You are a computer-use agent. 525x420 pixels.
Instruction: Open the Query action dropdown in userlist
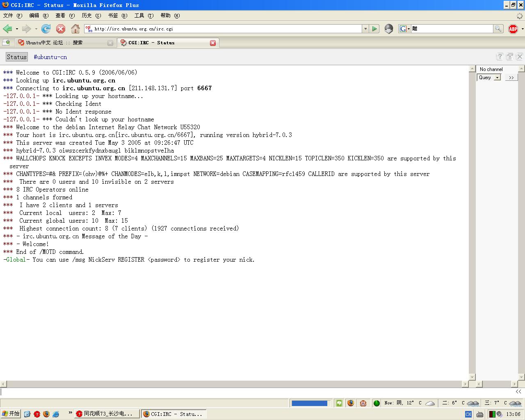[x=488, y=78]
